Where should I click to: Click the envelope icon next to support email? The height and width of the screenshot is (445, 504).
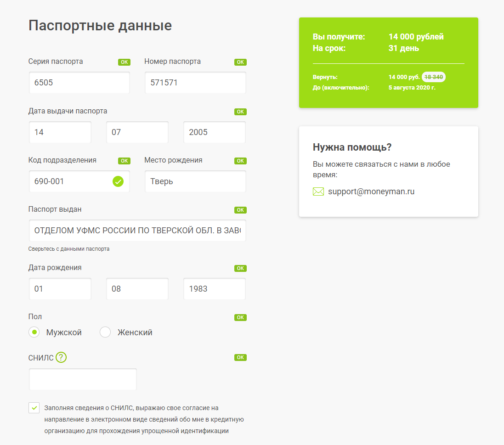point(318,192)
